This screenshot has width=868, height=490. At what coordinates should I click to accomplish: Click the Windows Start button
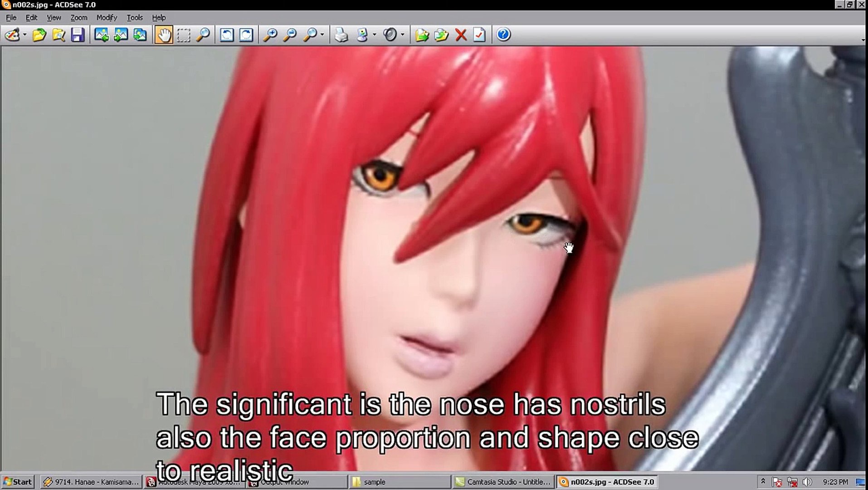[17, 482]
